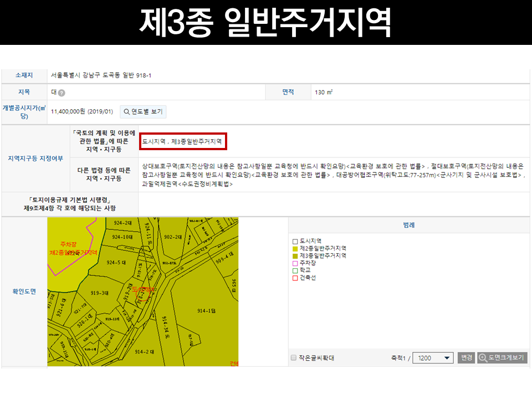Open 도면크게보기 to enlarge the drawing

point(498,357)
